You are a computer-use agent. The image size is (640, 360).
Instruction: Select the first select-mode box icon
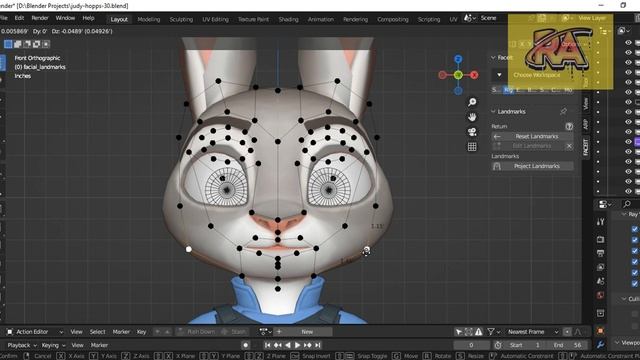(8, 44)
